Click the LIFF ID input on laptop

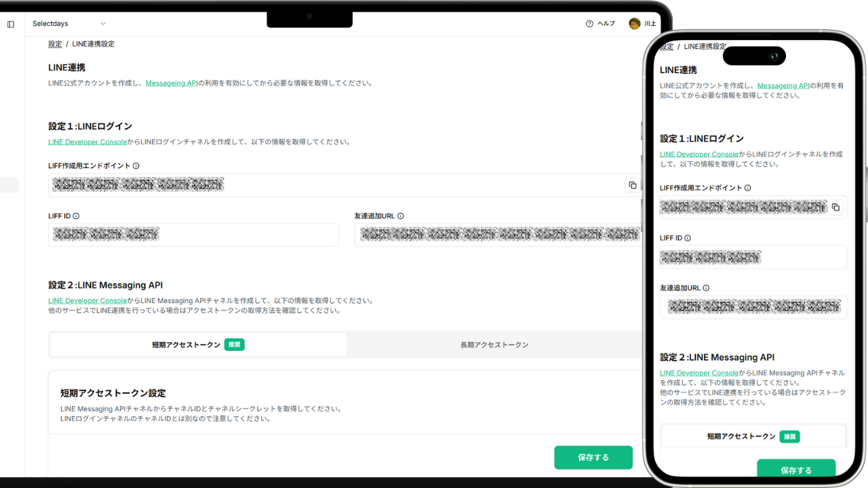(x=193, y=235)
